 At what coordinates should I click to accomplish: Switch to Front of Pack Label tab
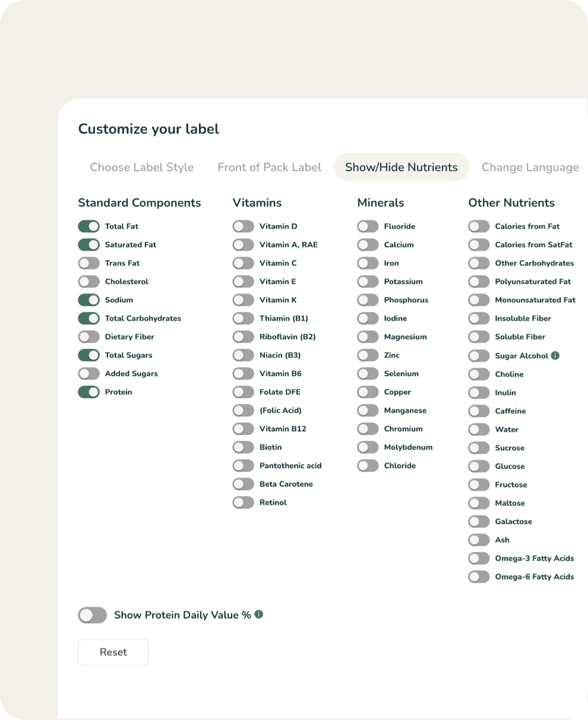(x=270, y=168)
